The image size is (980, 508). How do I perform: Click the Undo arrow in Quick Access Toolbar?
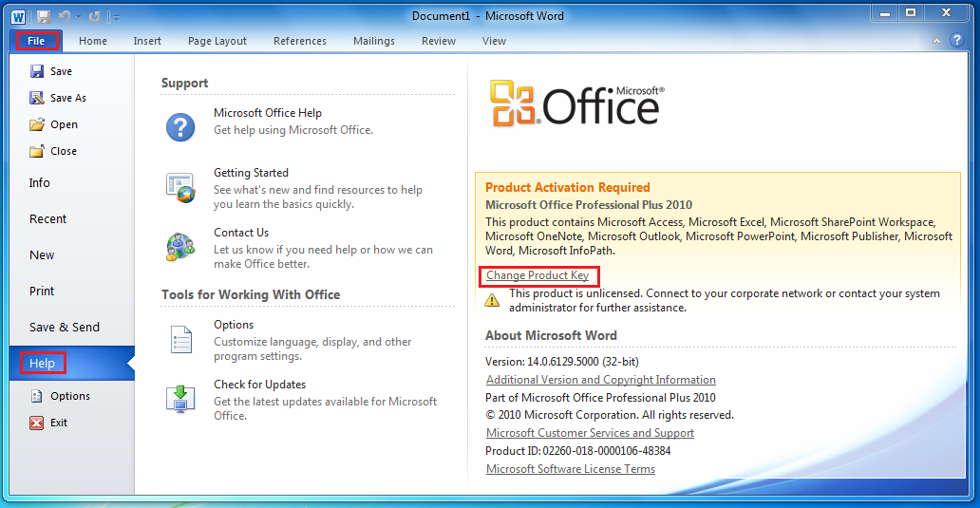pyautogui.click(x=64, y=17)
